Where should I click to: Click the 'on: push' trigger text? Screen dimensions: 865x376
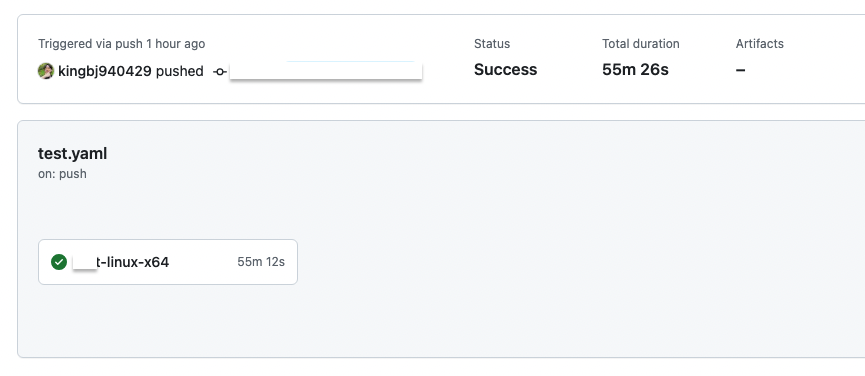(62, 174)
